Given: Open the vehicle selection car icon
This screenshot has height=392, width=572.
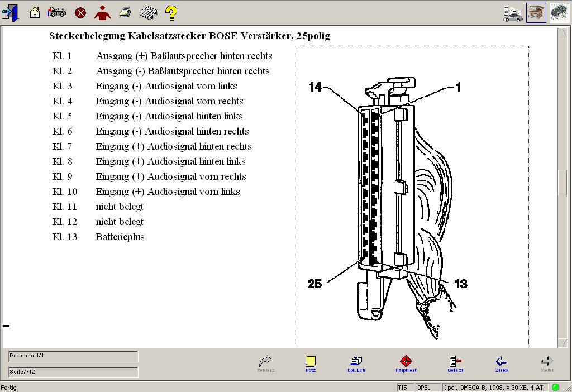Looking at the screenshot, I should 56,12.
